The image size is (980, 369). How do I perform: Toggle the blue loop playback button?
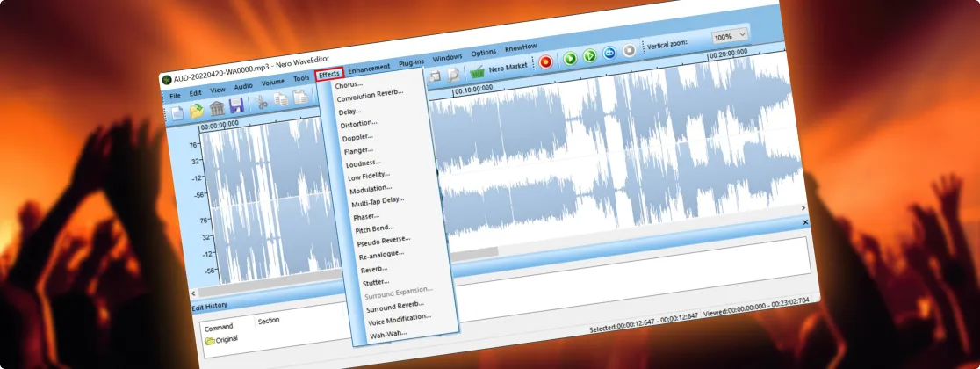pos(610,54)
